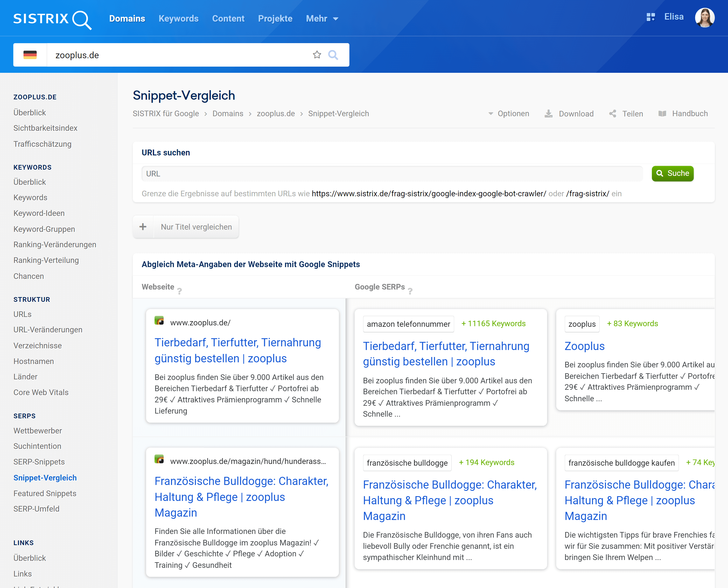Click the Teilen link
728x588 pixels.
coord(633,114)
